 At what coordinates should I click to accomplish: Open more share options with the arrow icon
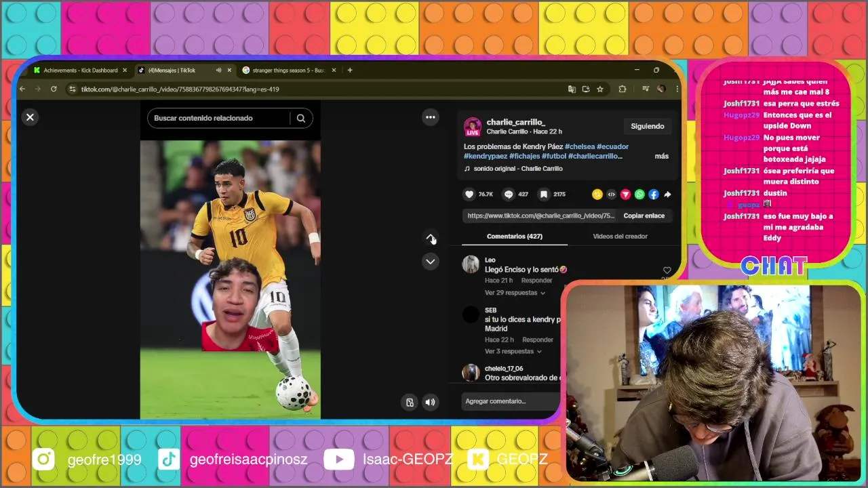(x=667, y=195)
